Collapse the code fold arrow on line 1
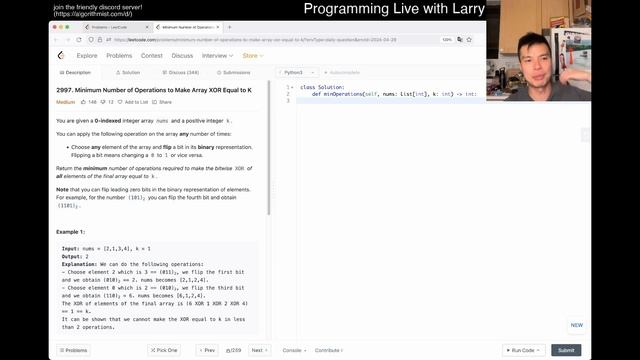The width and height of the screenshot is (640, 360). [x=292, y=87]
